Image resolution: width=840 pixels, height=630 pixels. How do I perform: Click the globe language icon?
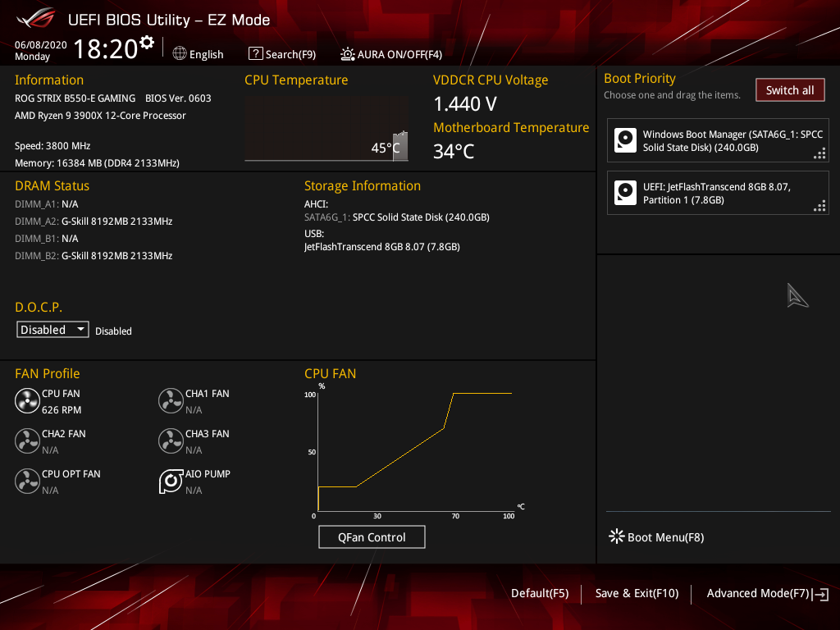[180, 53]
